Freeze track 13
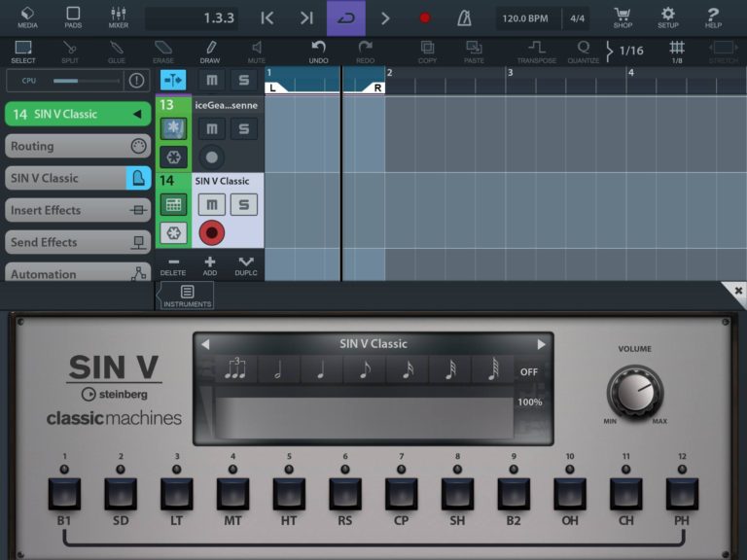The image size is (747, 560). click(x=173, y=157)
